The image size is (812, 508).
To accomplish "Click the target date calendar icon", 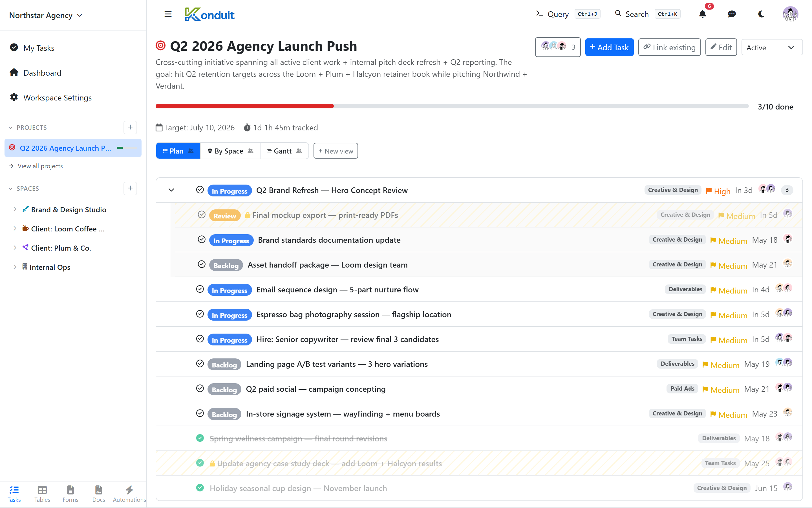I will pyautogui.click(x=159, y=128).
